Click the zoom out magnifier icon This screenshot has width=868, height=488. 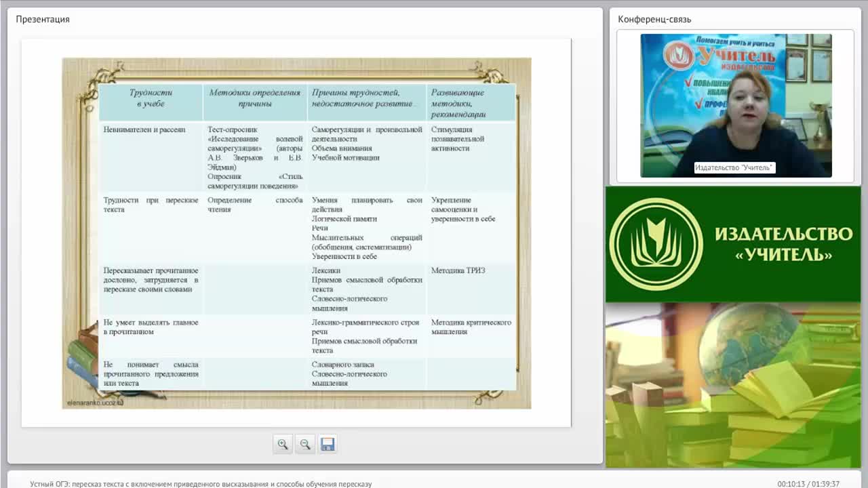coord(305,445)
